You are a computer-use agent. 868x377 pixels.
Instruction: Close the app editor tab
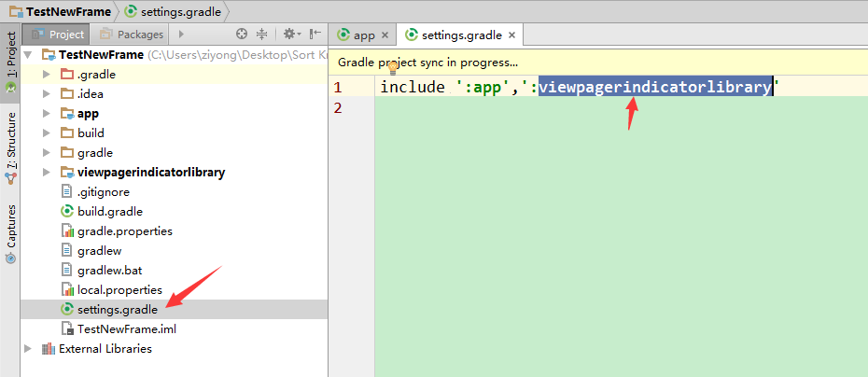(385, 36)
